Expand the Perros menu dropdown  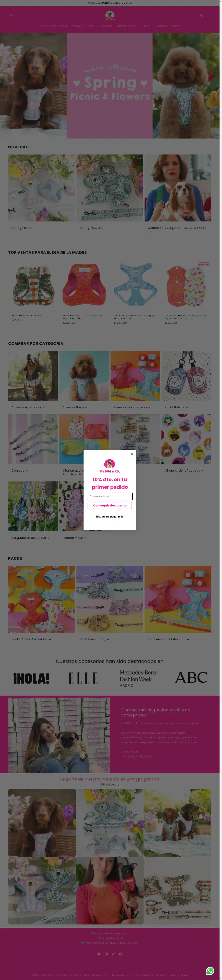point(78,26)
